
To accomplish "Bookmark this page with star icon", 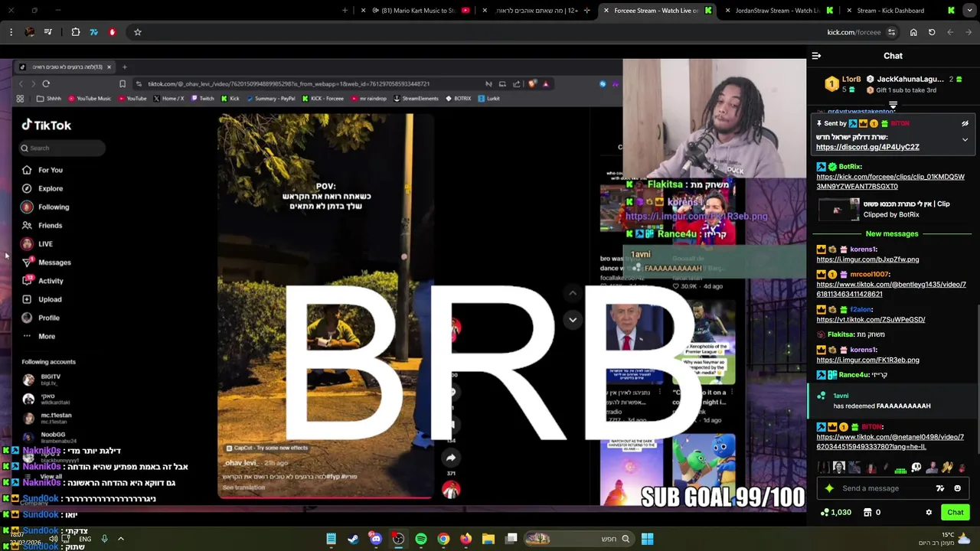I will [x=138, y=32].
